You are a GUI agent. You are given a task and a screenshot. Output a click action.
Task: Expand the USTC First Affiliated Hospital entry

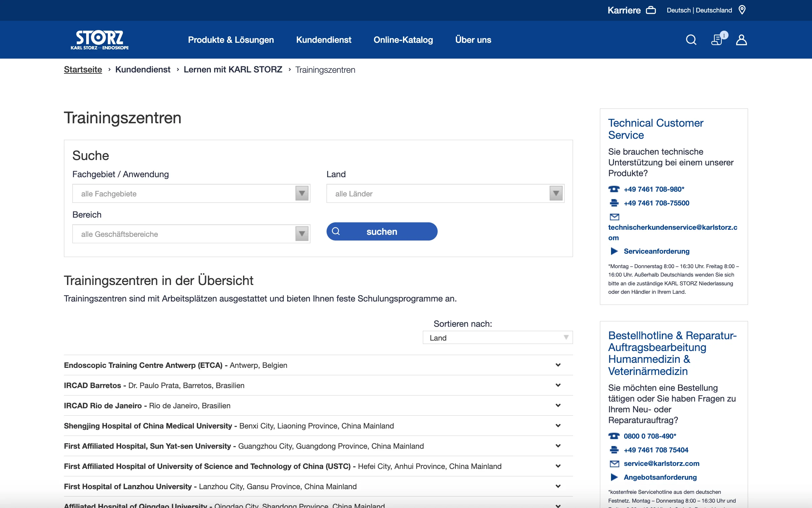click(318, 466)
